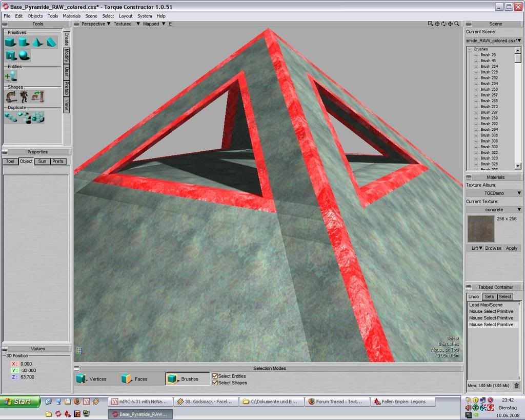
Task: Toggle the Select Shapes checkbox
Action: [x=215, y=383]
